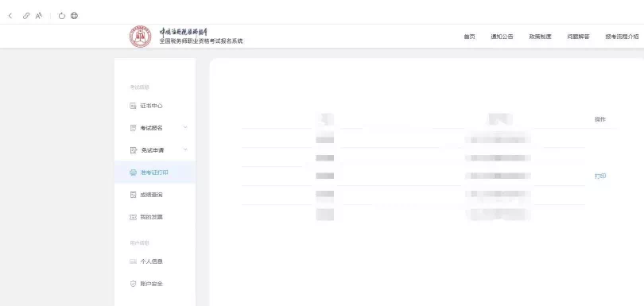
Task: Go to 首页 in top navigation
Action: click(x=469, y=37)
